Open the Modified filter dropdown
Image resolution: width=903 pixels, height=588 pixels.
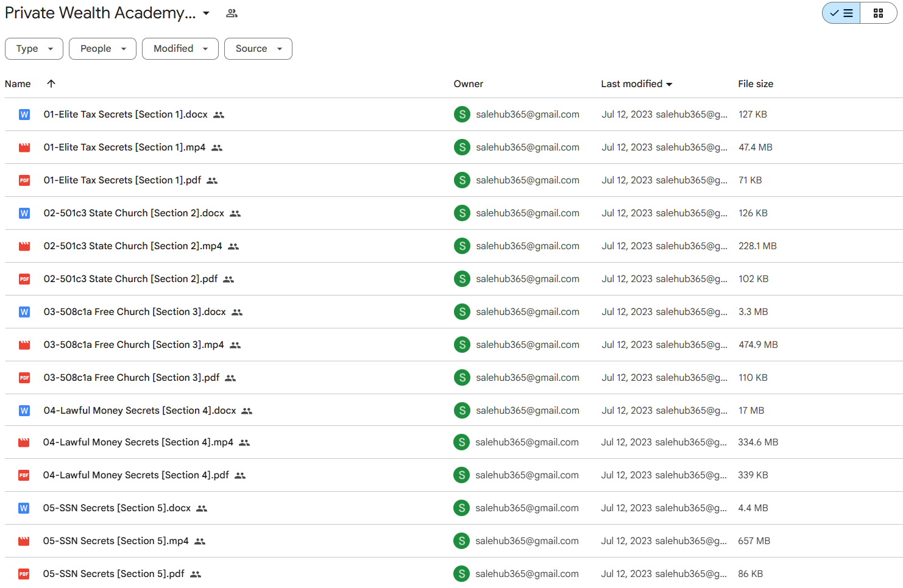point(180,49)
